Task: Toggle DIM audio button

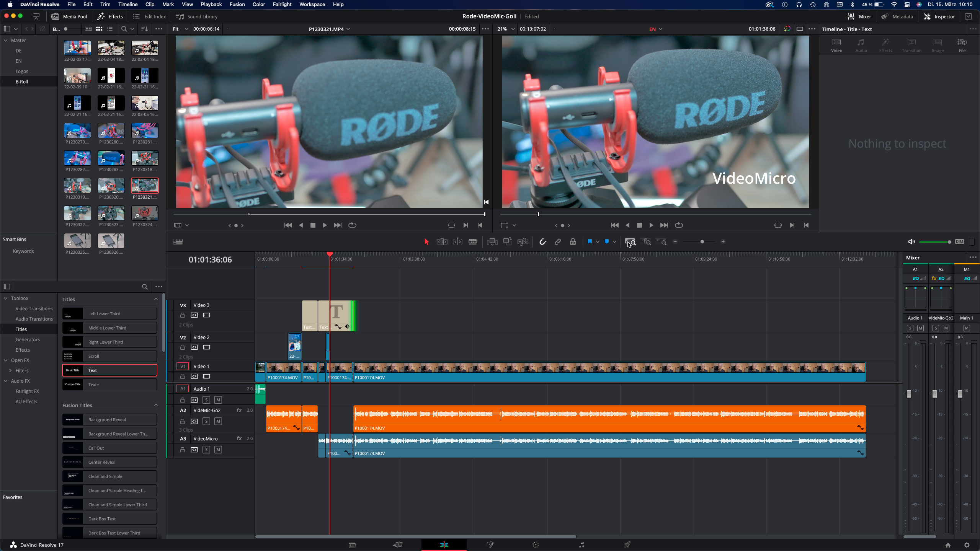Action: click(x=959, y=241)
